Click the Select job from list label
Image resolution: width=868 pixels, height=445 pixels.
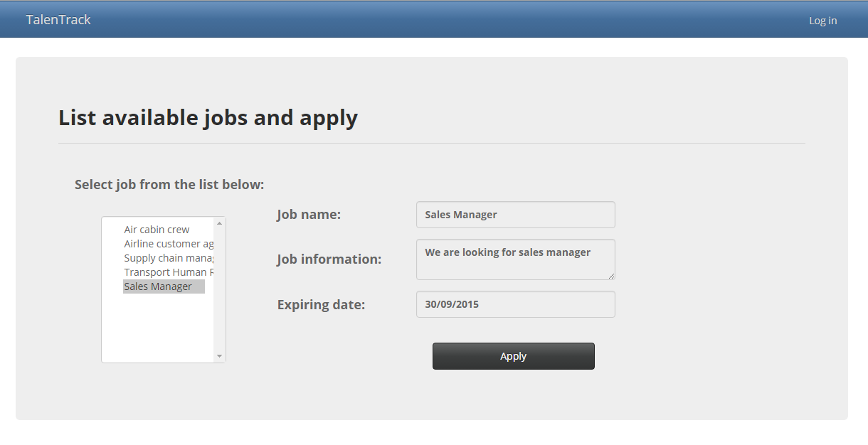pyautogui.click(x=169, y=185)
